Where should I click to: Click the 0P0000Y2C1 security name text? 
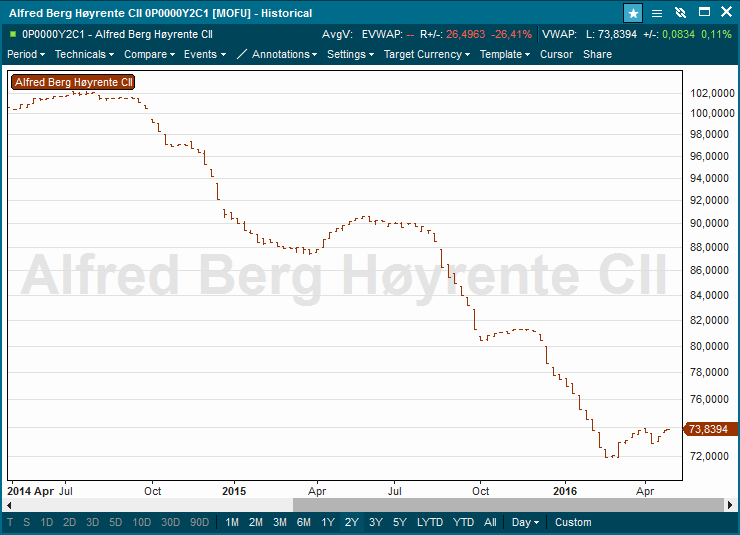pos(118,34)
